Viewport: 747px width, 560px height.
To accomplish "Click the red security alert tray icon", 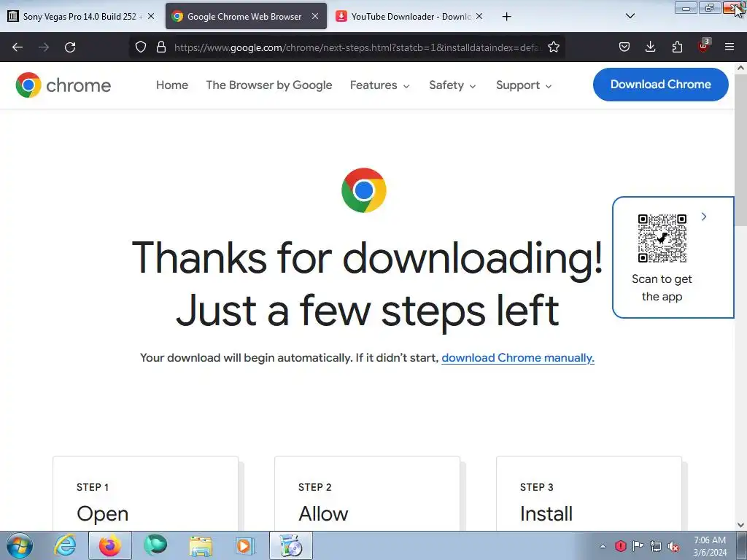I will pyautogui.click(x=620, y=545).
